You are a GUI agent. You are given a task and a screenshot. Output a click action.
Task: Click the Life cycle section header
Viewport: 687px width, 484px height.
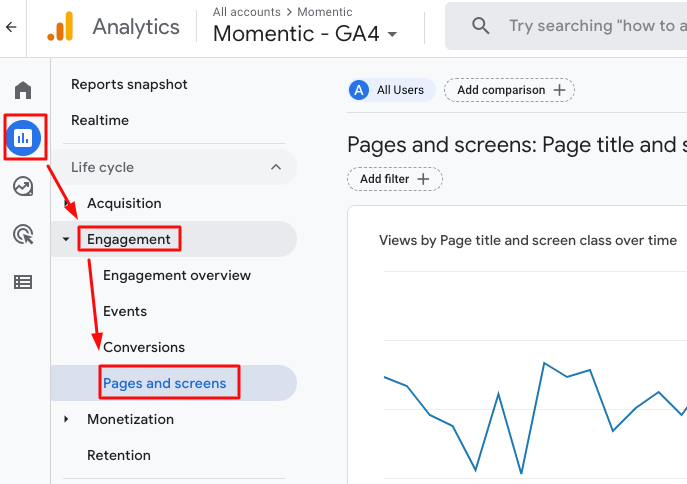174,167
